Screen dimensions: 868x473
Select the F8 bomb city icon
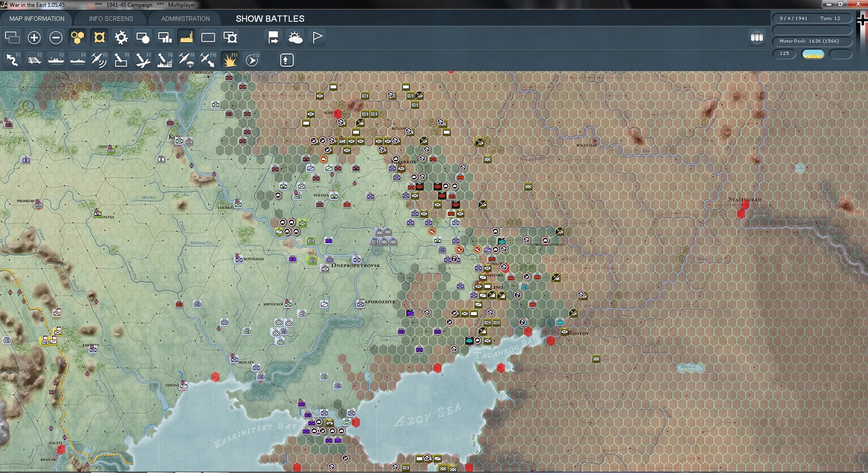coord(165,60)
